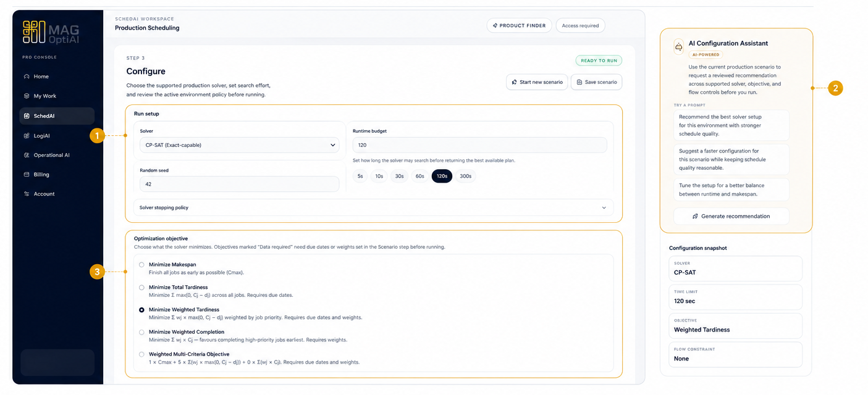Click Generate recommendation

[731, 217]
